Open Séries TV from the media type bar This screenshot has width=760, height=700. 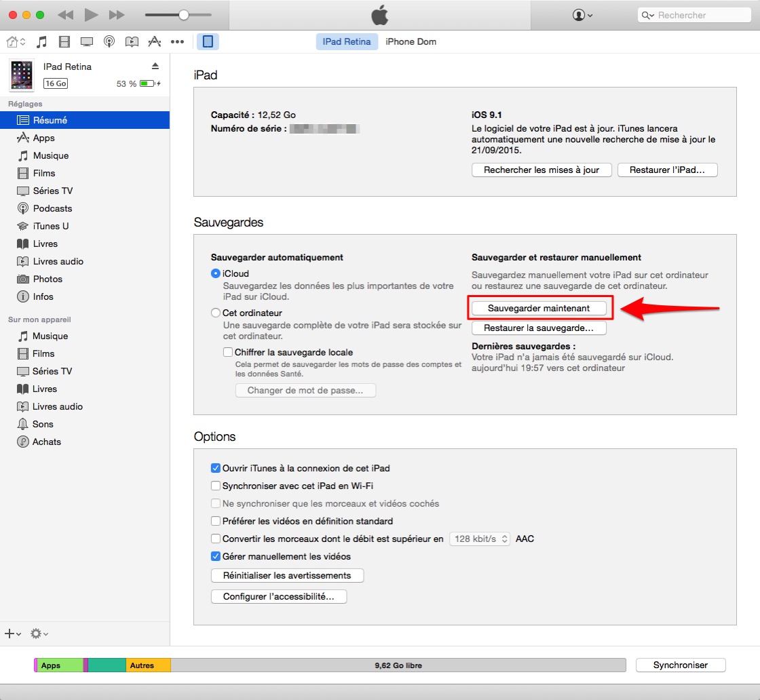pos(86,41)
